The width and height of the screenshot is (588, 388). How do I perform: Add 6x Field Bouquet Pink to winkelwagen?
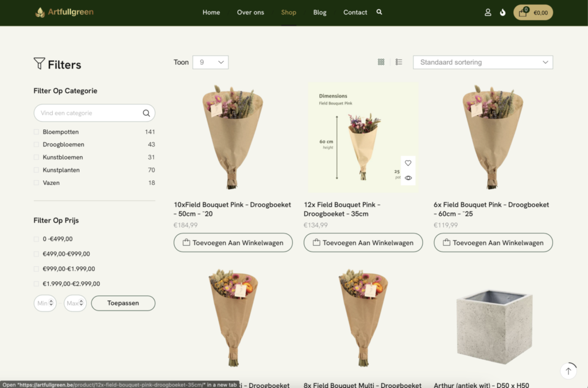(493, 243)
